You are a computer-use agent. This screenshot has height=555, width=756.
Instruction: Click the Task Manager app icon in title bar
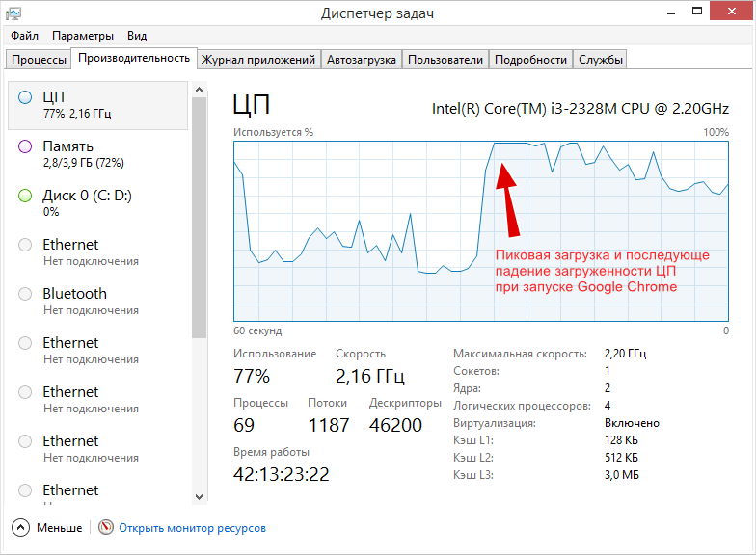[x=13, y=13]
